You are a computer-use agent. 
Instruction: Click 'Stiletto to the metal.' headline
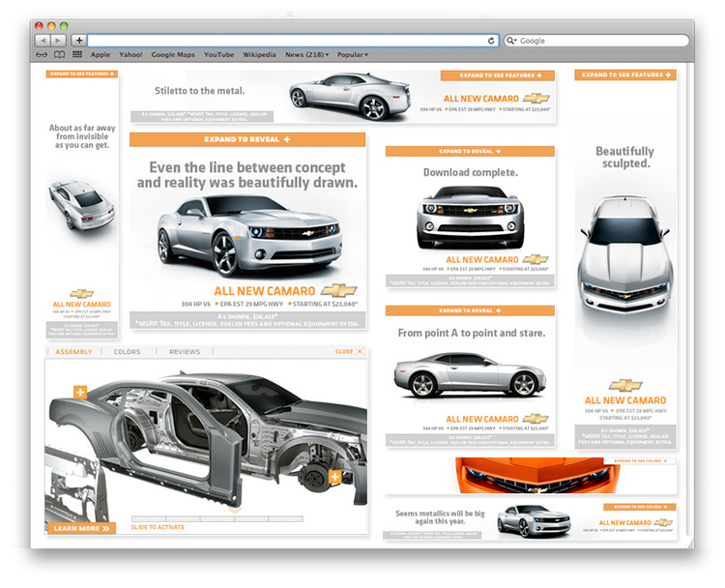point(199,91)
